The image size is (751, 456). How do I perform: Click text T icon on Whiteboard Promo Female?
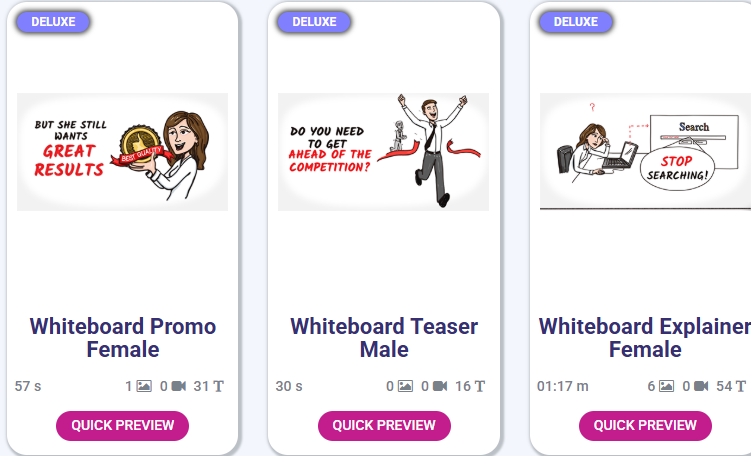coord(218,386)
